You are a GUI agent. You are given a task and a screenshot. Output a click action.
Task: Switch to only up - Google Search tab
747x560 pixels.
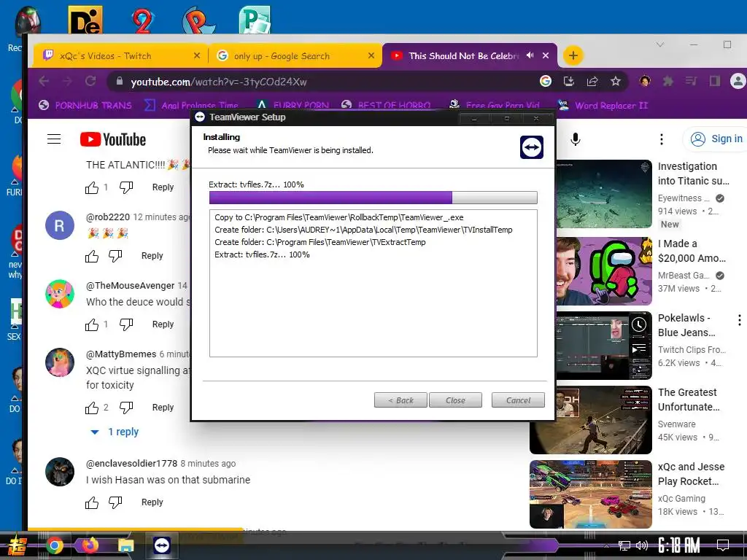(x=295, y=55)
